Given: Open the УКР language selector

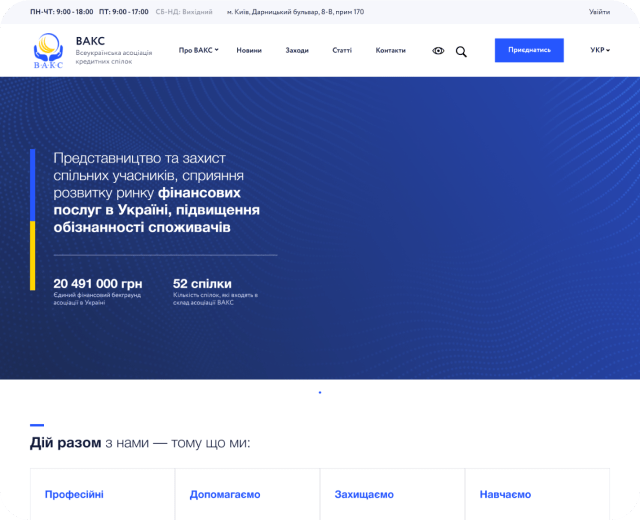Looking at the screenshot, I should (x=600, y=50).
